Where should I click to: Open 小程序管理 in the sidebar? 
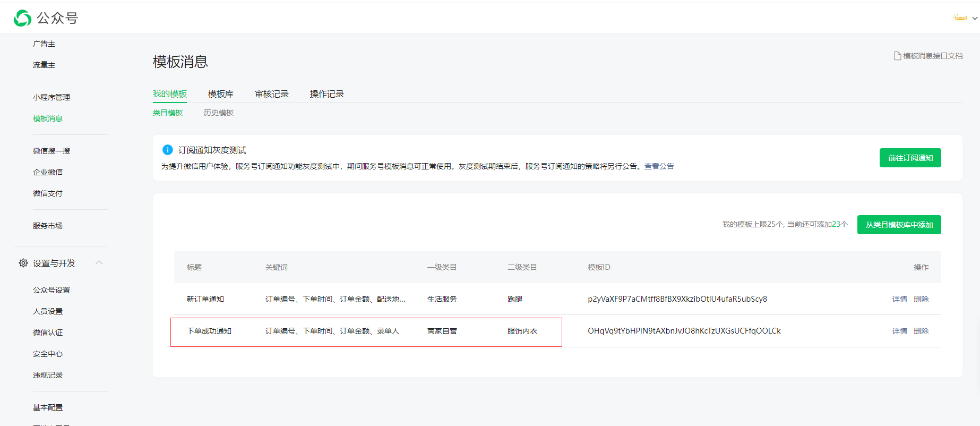(x=51, y=97)
